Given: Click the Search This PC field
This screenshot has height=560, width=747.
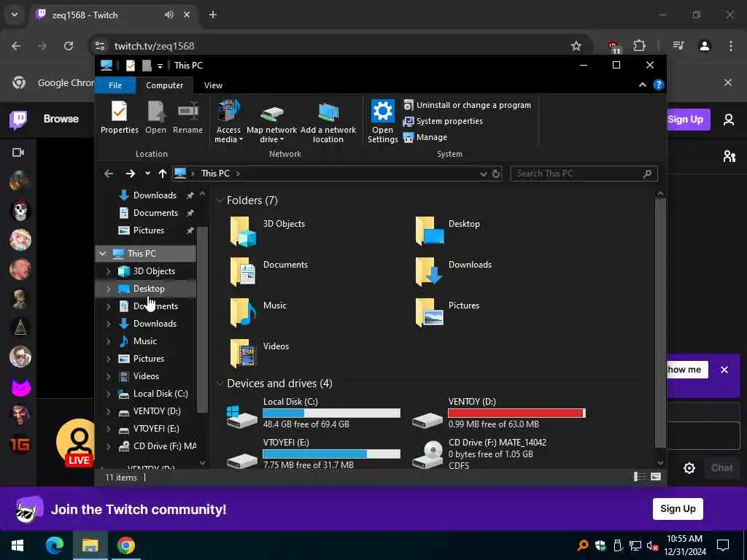Looking at the screenshot, I should pos(584,174).
